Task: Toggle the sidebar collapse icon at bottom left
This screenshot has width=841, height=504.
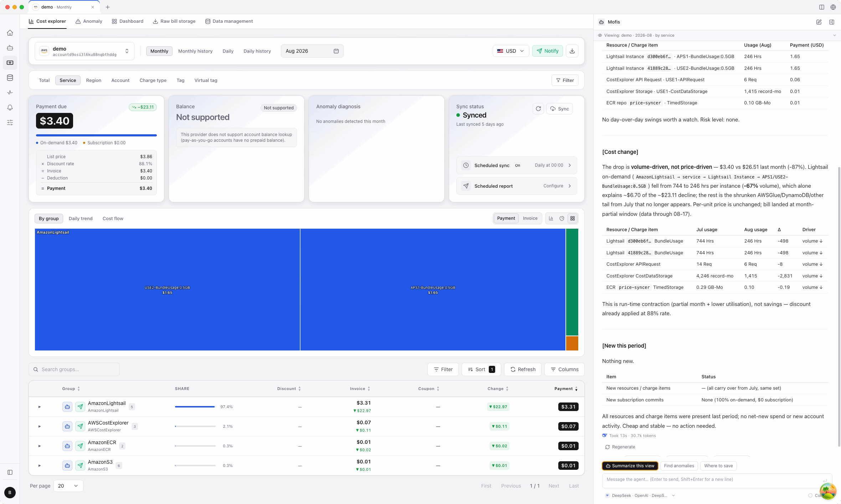Action: [x=10, y=472]
